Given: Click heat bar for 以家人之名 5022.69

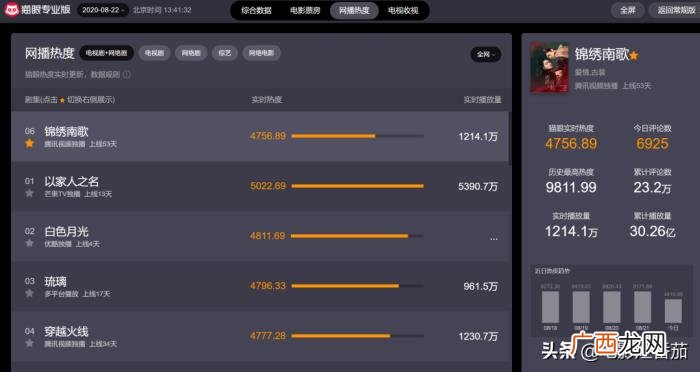Looking at the screenshot, I should (x=357, y=186).
